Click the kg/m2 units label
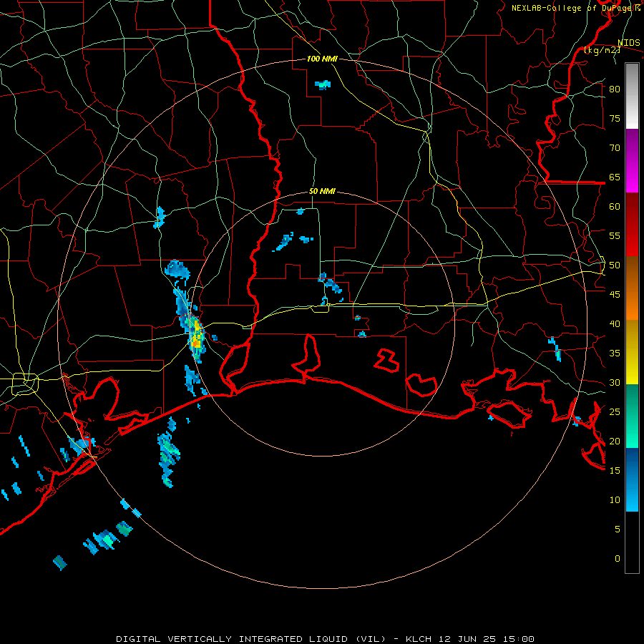Image resolution: width=644 pixels, height=644 pixels. (602, 50)
